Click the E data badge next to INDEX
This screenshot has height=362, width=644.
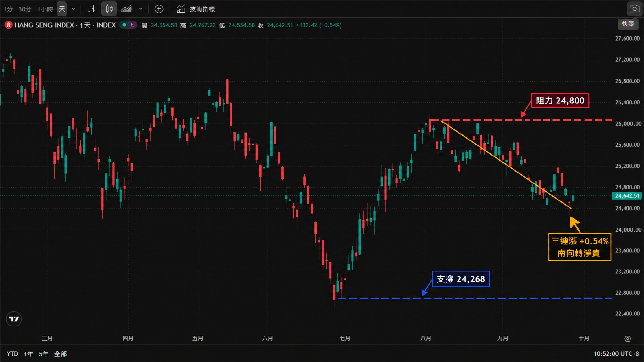point(132,25)
